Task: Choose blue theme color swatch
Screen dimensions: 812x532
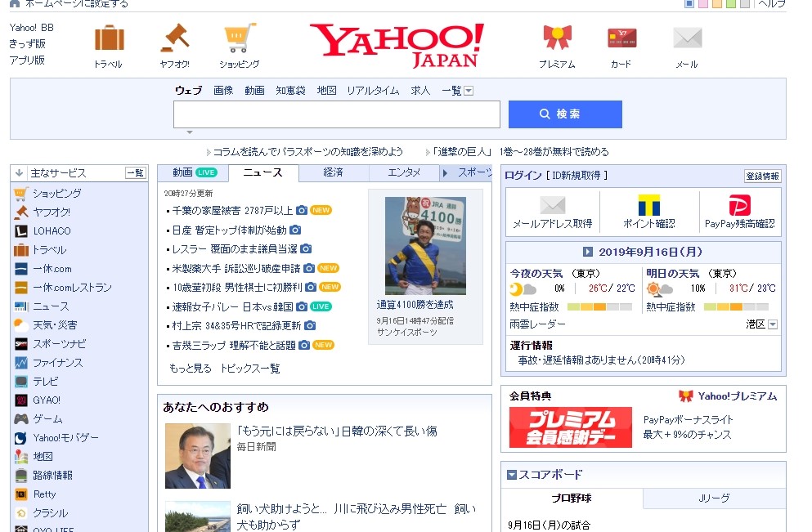Action: click(689, 3)
